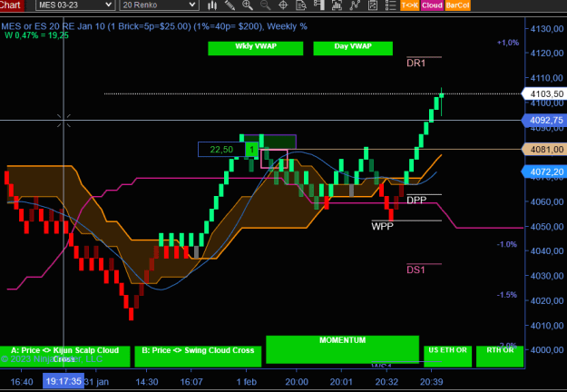Open the MES 03-23 instrument dropdown
Image resolution: width=567 pixels, height=392 pixels.
[75, 5]
